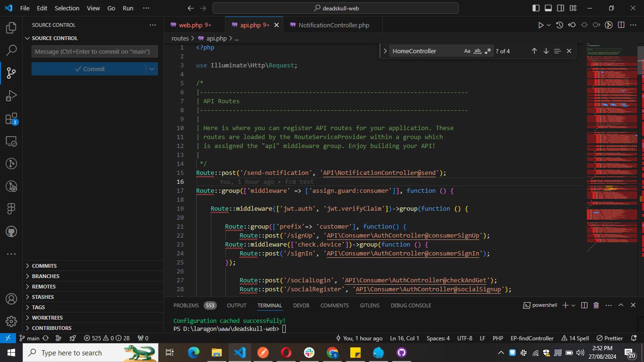Open the Commit button dropdown arrow
This screenshot has width=644, height=362.
click(x=152, y=69)
